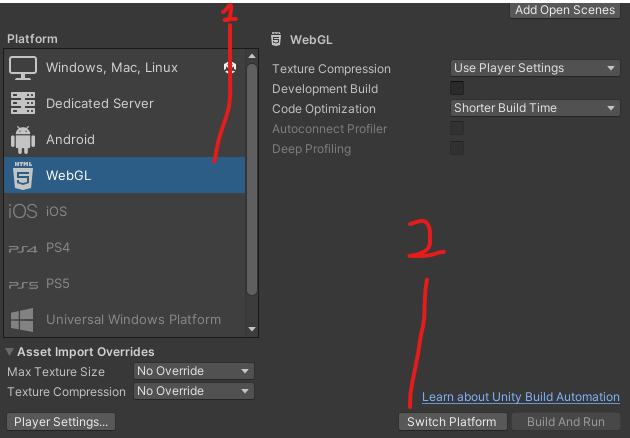This screenshot has height=438, width=630.
Task: Click the Windows, Mac, Linux monitor icon
Action: [22, 68]
